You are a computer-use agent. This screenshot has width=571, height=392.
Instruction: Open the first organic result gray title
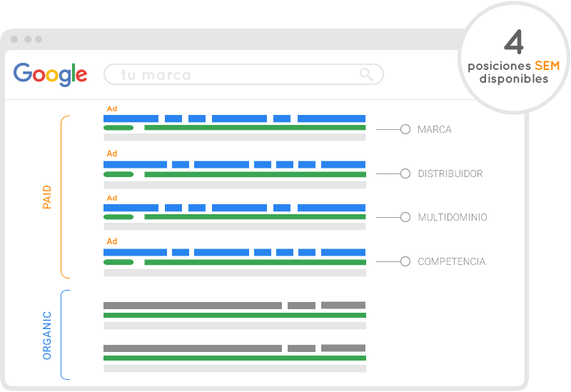point(193,306)
